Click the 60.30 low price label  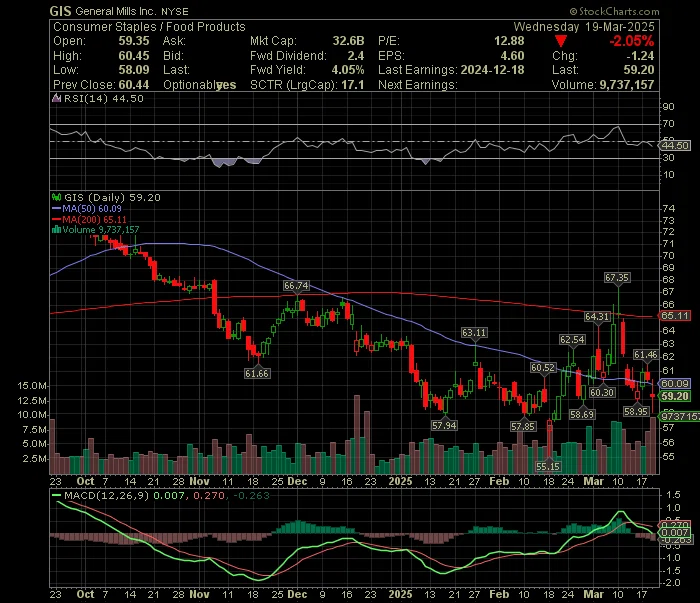coord(602,392)
